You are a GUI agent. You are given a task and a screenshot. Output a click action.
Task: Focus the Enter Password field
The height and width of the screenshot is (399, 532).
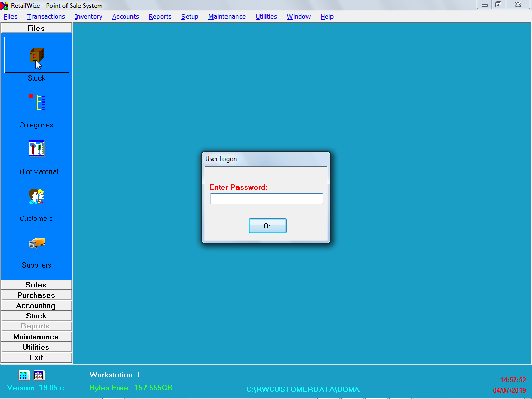267,199
